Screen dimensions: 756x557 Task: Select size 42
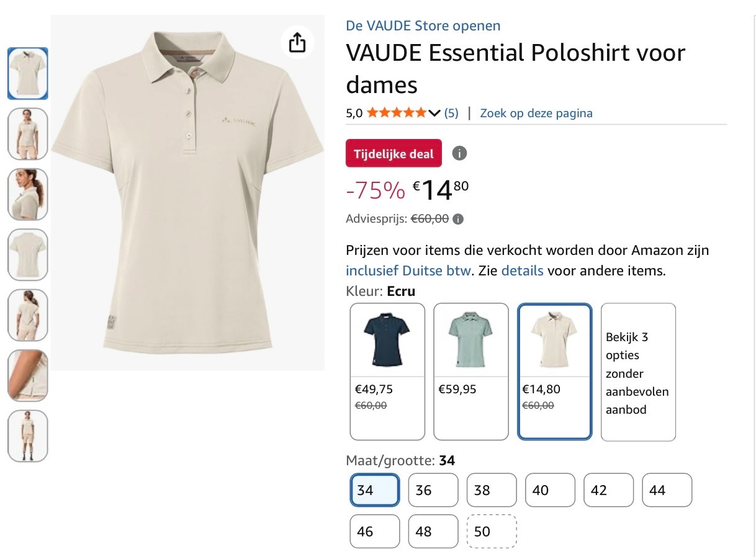(608, 489)
